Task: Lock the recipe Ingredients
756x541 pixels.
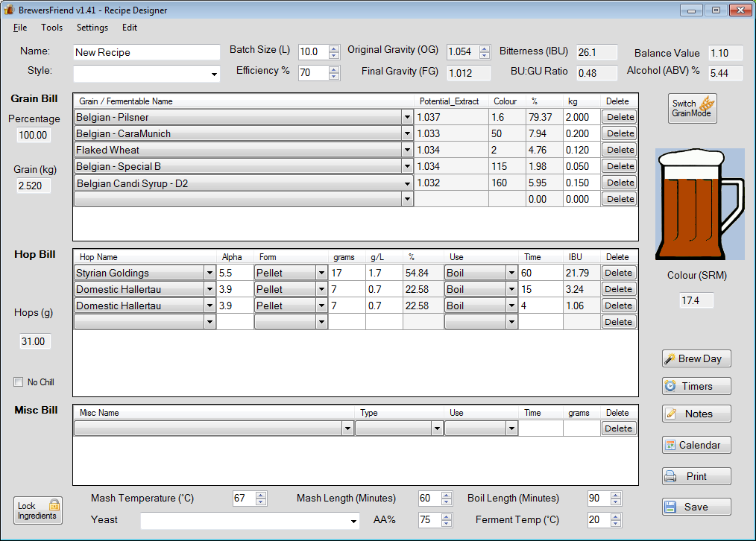Action: tap(37, 510)
